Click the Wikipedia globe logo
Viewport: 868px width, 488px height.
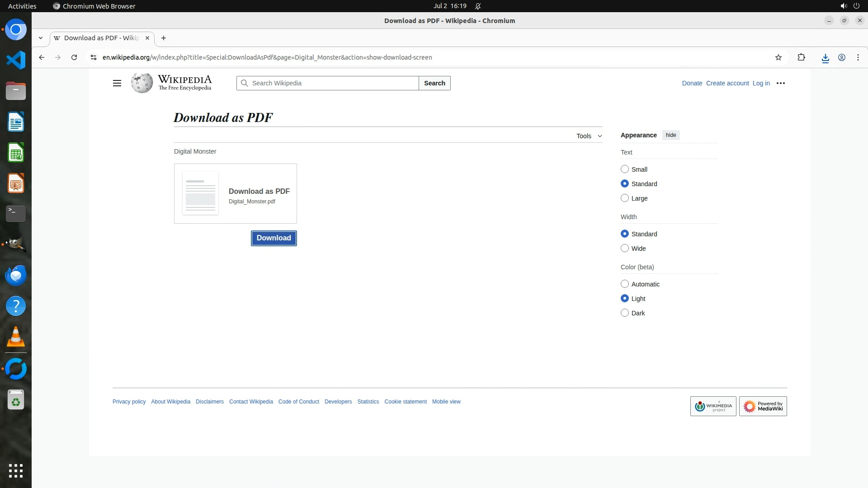click(142, 83)
